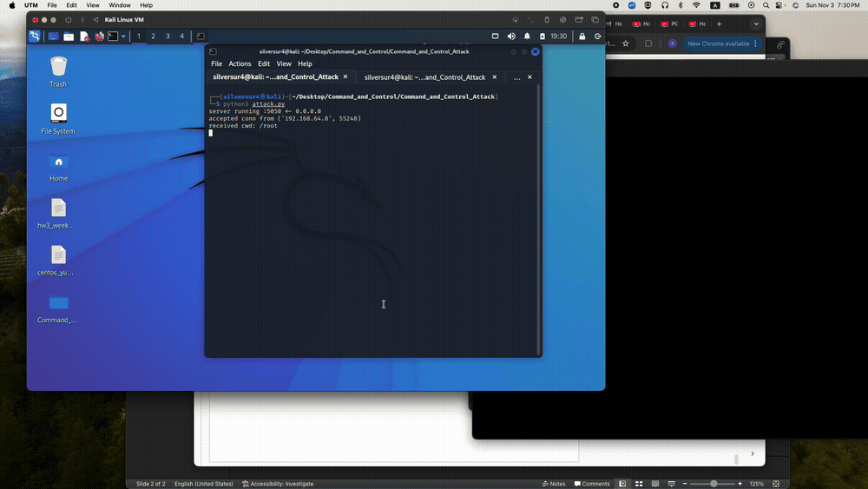The width and height of the screenshot is (868, 489).
Task: Click Kali panel clock 19:30
Action: click(558, 36)
